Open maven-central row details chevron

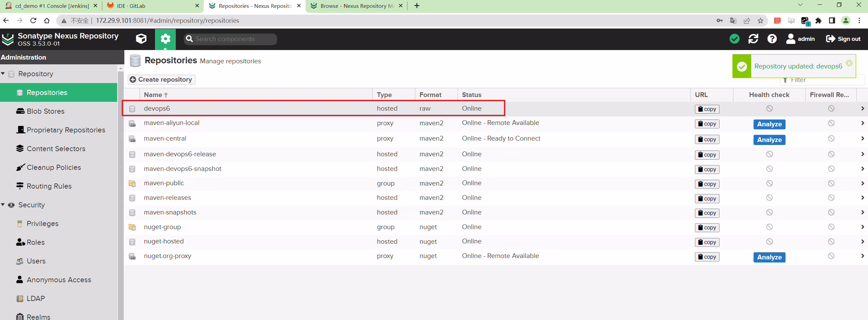[x=863, y=138]
